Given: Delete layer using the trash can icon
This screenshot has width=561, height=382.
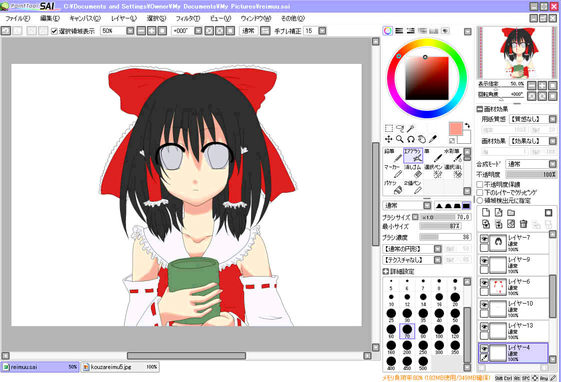Looking at the screenshot, I should tap(523, 224).
